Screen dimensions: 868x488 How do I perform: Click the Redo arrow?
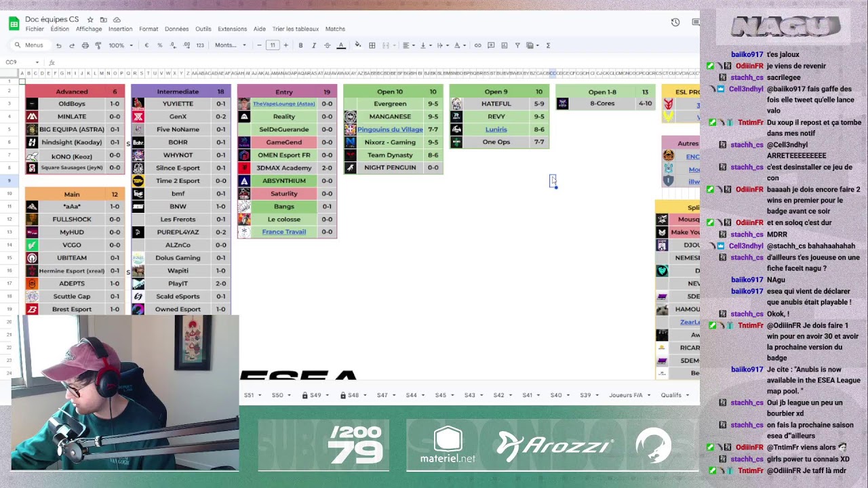(x=72, y=45)
